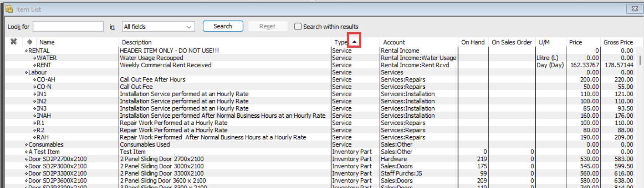This screenshot has height=188, width=644.
Task: Sort by the Name column header
Action: coord(47,42)
